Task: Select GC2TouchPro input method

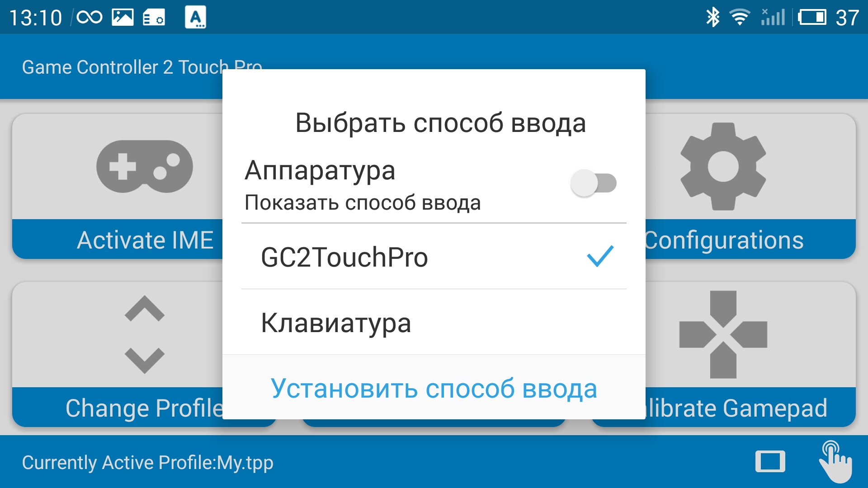Action: coord(434,257)
